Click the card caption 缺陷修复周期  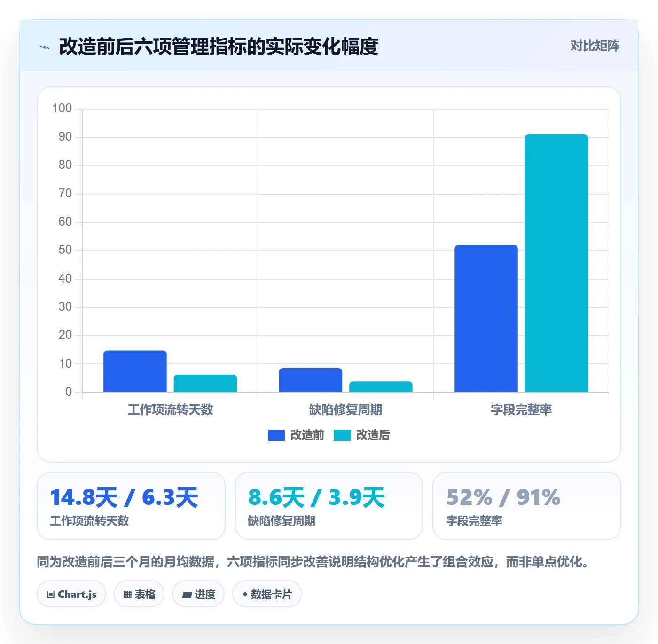click(282, 521)
